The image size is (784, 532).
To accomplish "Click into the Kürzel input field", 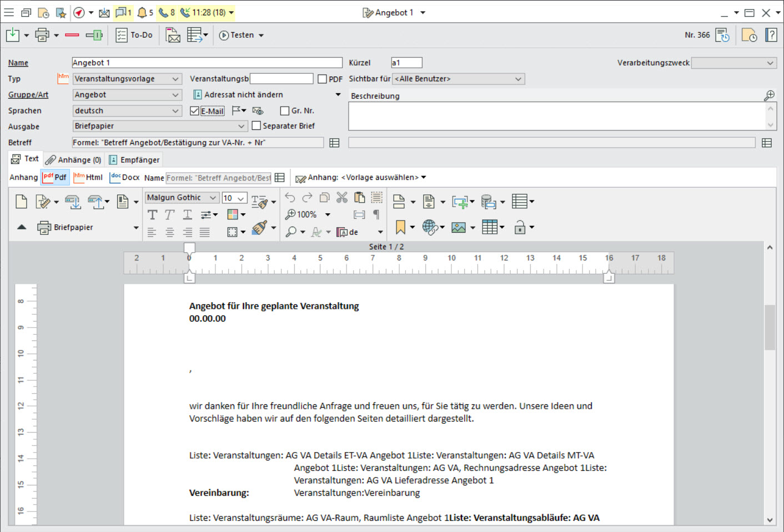I will coord(406,63).
